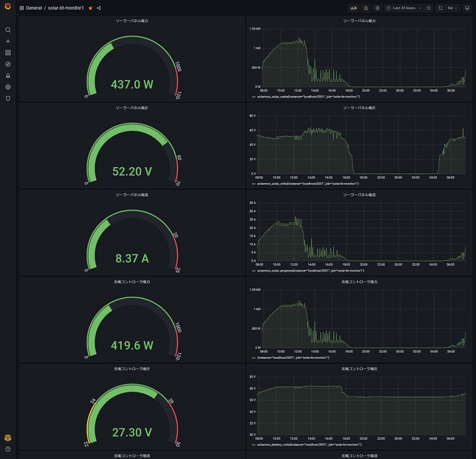Click the solar-bt-monitor1 dashboard title

point(66,8)
